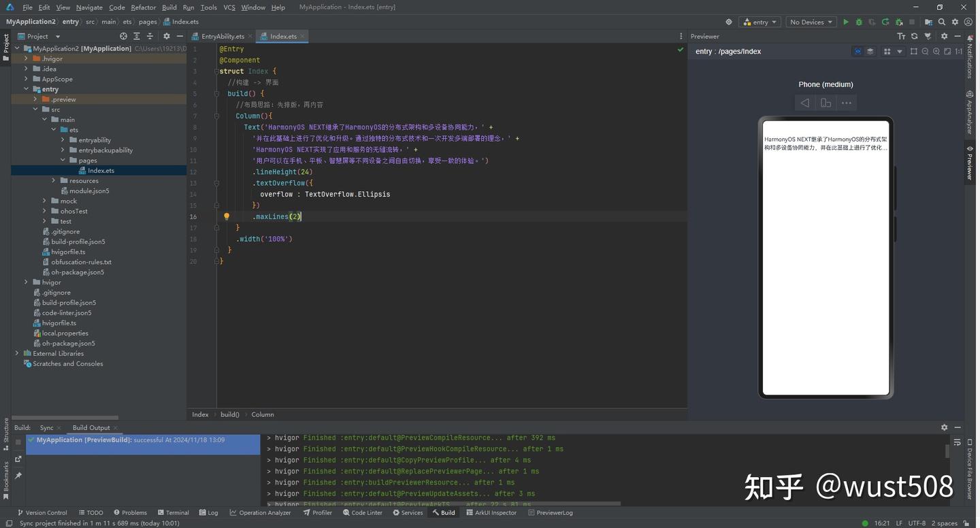980x528 pixels.
Task: Toggle the eye inspector mode in Previewer
Action: [x=857, y=52]
